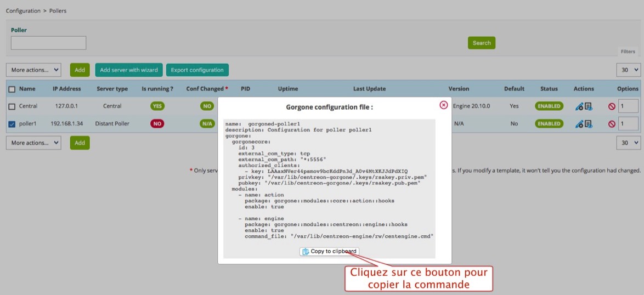
Task: Open the top 'More actions...' dropdown
Action: click(33, 70)
